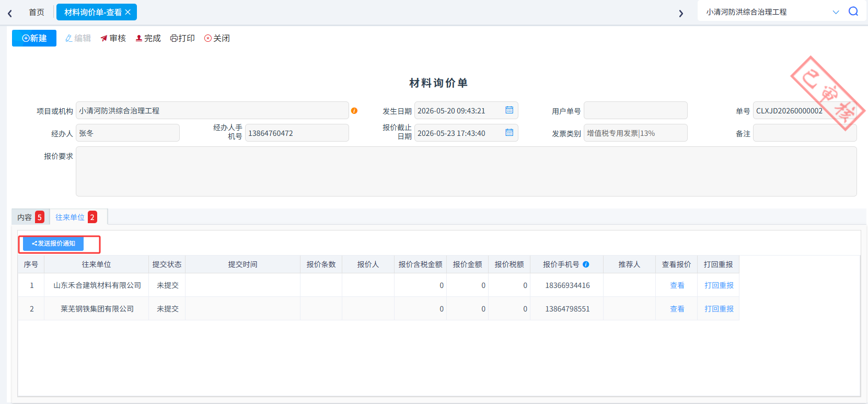Go to the 首页 tab
Viewport: 868px width, 404px height.
coord(37,12)
